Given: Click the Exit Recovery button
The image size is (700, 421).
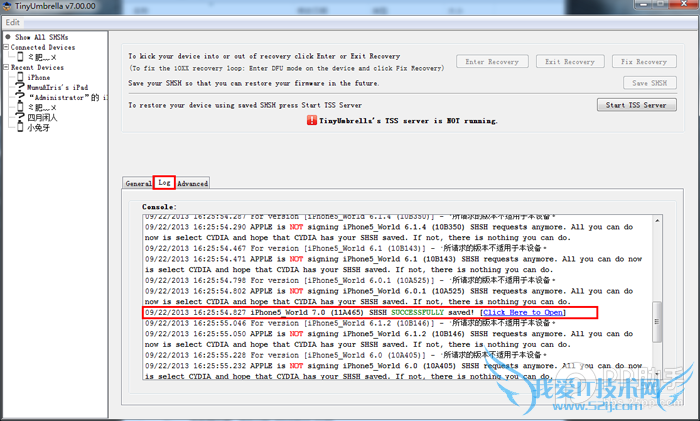Looking at the screenshot, I should pyautogui.click(x=570, y=62).
